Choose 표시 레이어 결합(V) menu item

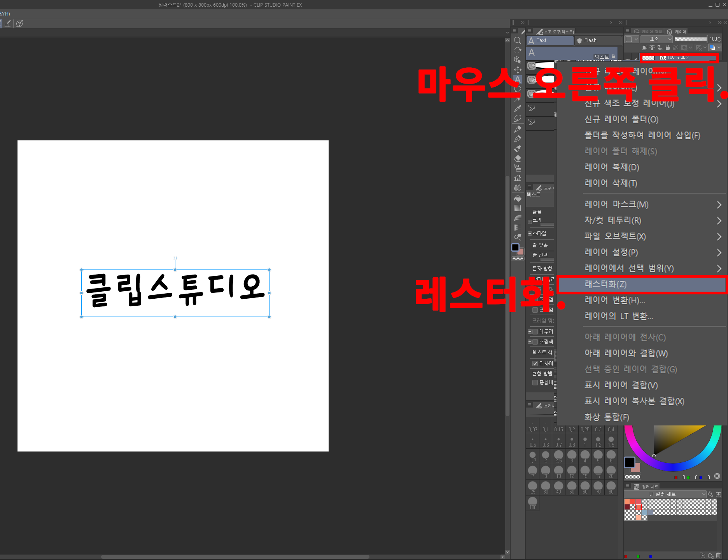[x=642, y=385]
